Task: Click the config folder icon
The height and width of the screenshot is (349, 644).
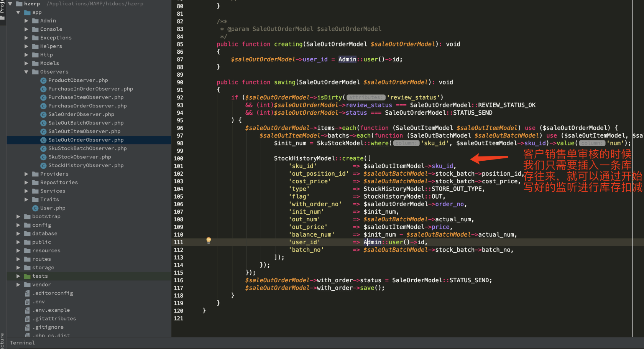Action: tap(27, 225)
